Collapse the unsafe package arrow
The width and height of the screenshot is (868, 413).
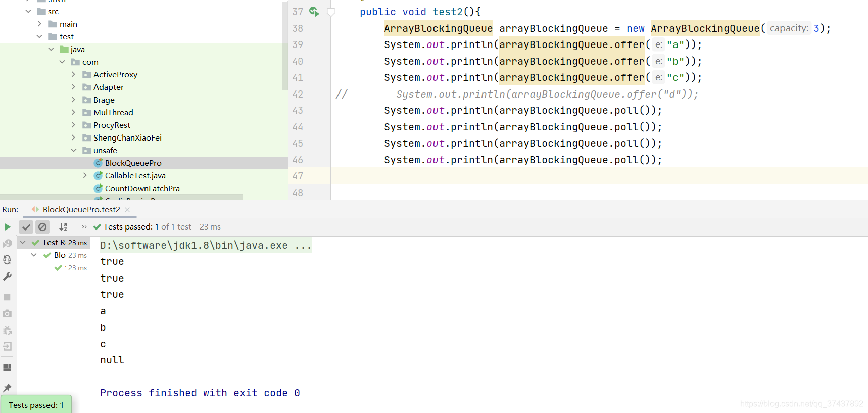click(74, 150)
